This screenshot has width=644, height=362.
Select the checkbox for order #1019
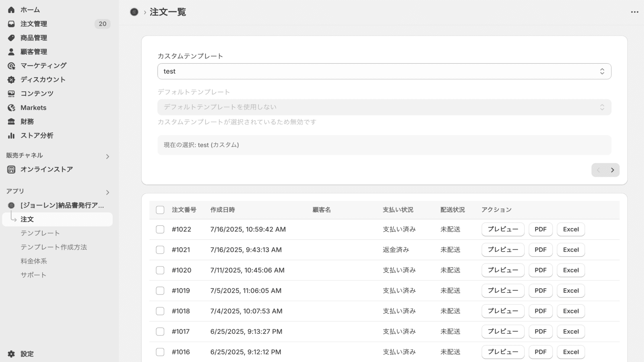[160, 290]
